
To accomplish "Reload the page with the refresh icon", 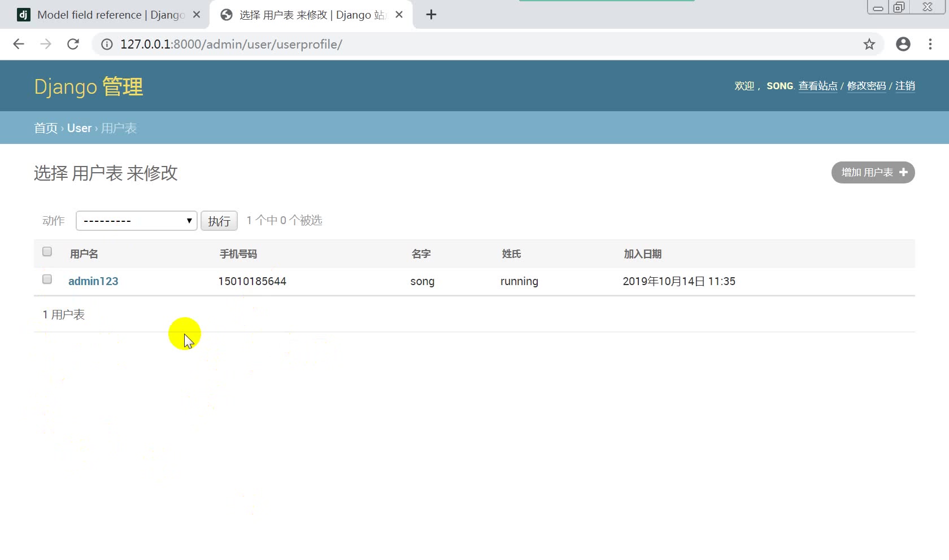I will (x=73, y=44).
